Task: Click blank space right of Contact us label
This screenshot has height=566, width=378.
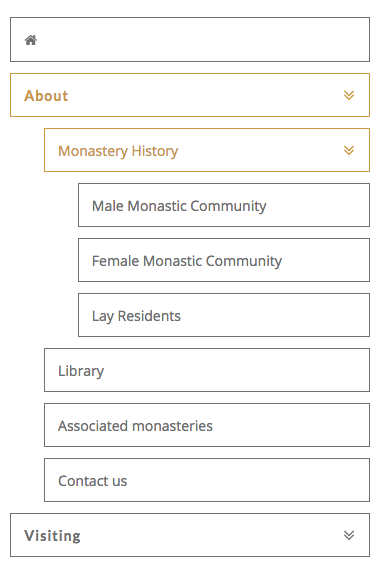Action: pyautogui.click(x=246, y=480)
